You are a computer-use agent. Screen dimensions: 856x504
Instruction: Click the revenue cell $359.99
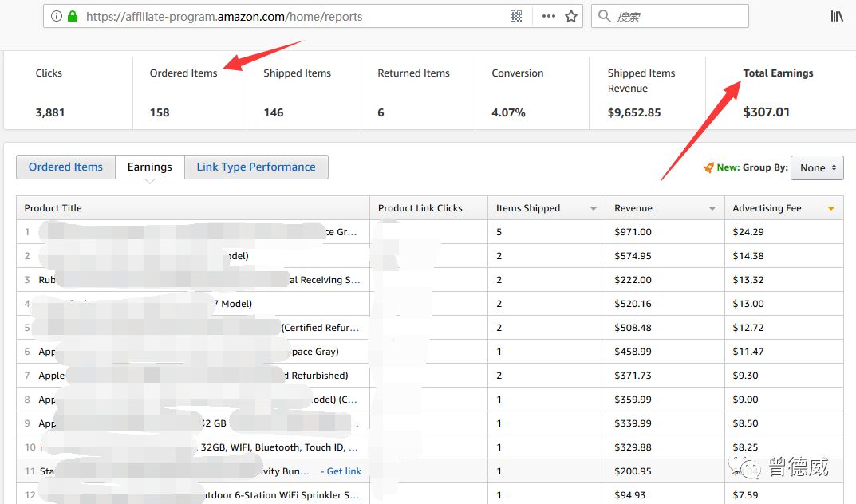coord(633,400)
